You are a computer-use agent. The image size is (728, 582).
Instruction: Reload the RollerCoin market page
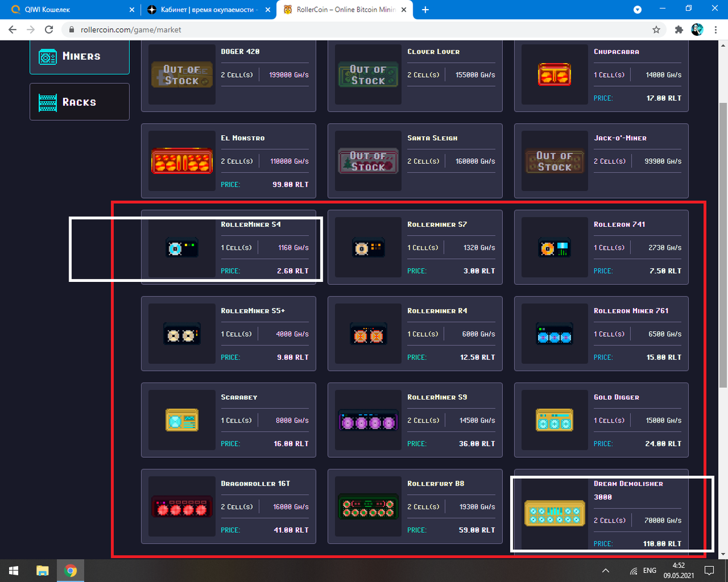click(x=49, y=28)
